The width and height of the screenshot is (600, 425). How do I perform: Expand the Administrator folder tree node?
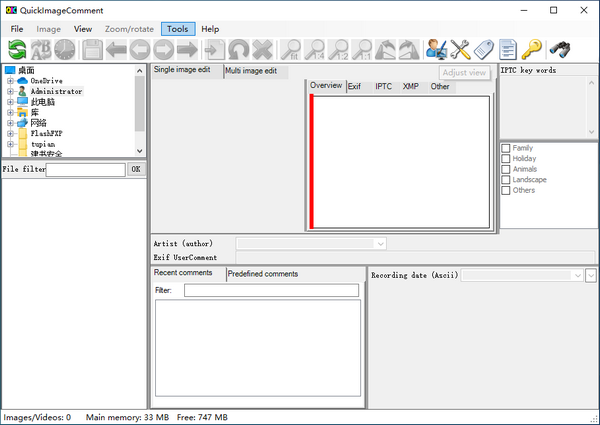(x=10, y=91)
